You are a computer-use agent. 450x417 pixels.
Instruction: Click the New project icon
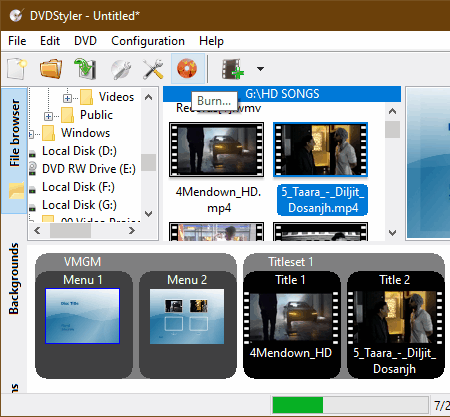(x=17, y=69)
